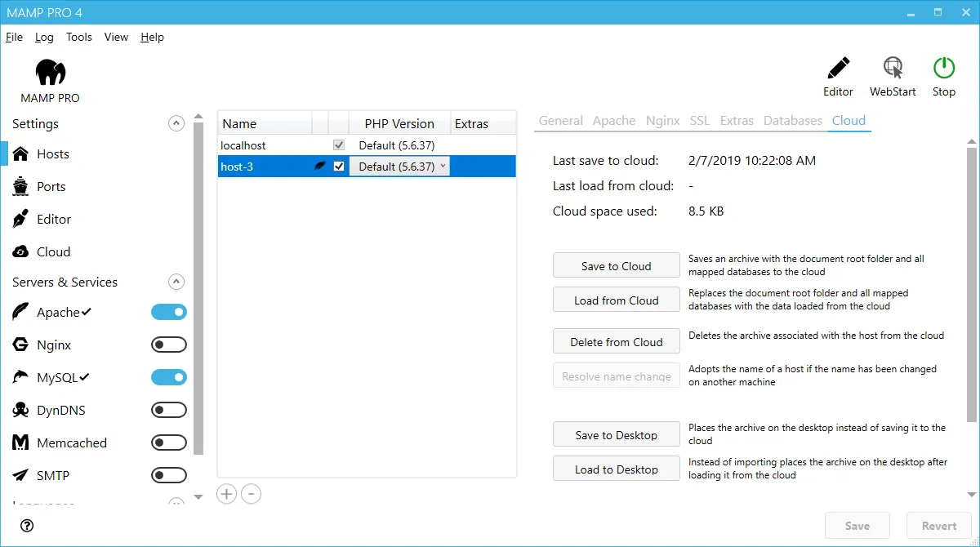Open the Log menu
980x547 pixels.
(44, 37)
